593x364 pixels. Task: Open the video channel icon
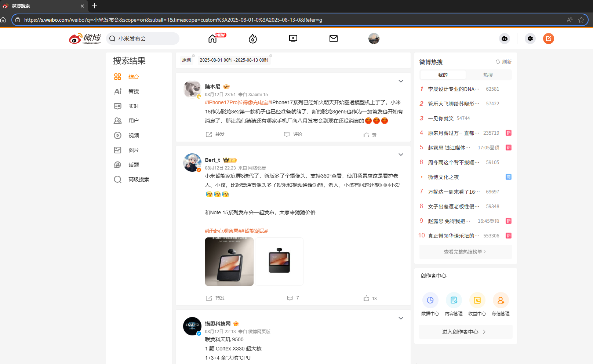(293, 38)
